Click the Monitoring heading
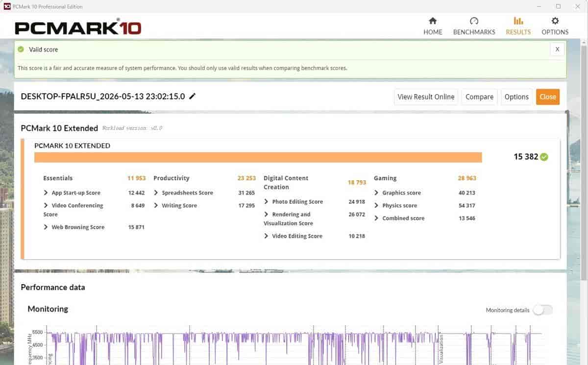This screenshot has width=588, height=365. click(x=48, y=309)
